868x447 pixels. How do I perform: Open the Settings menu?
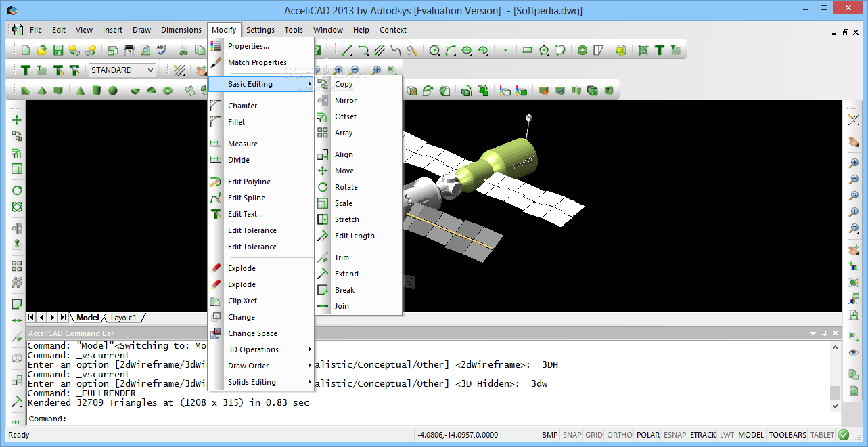[x=260, y=30]
